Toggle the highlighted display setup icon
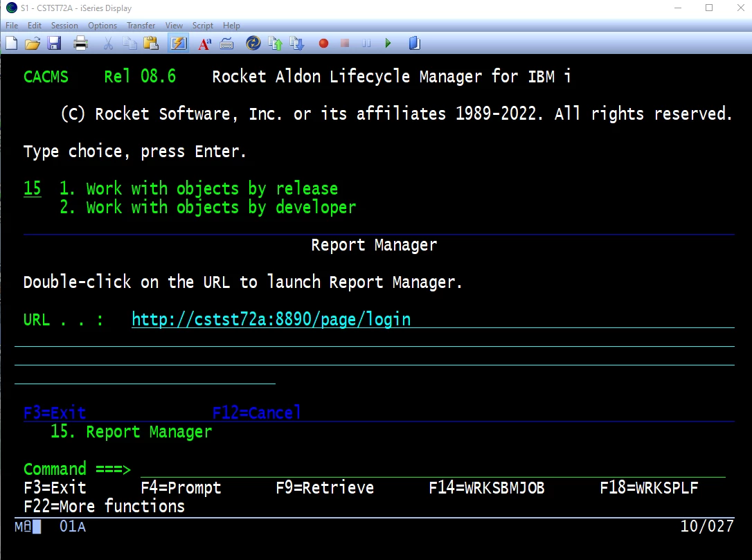This screenshot has width=752, height=560. pyautogui.click(x=179, y=44)
